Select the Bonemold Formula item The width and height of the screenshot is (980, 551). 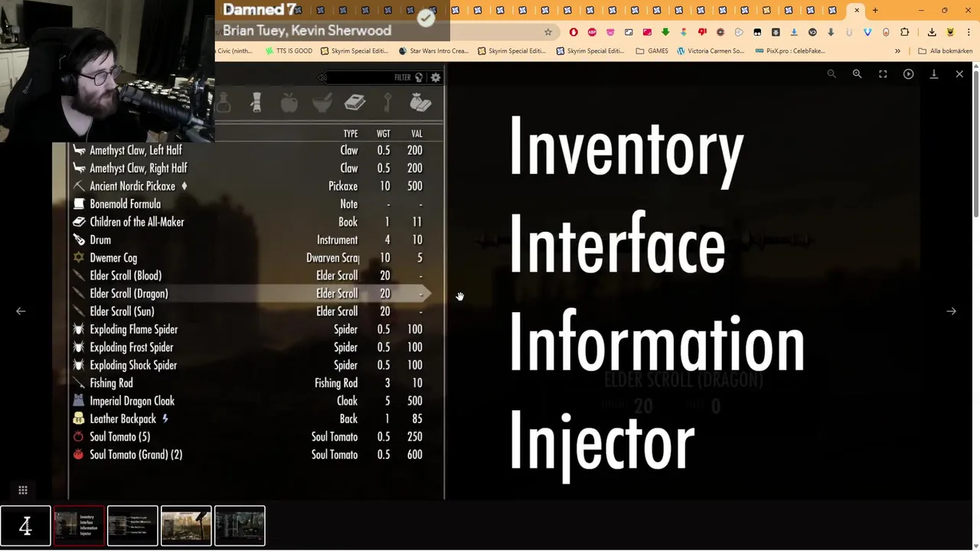pos(250,204)
